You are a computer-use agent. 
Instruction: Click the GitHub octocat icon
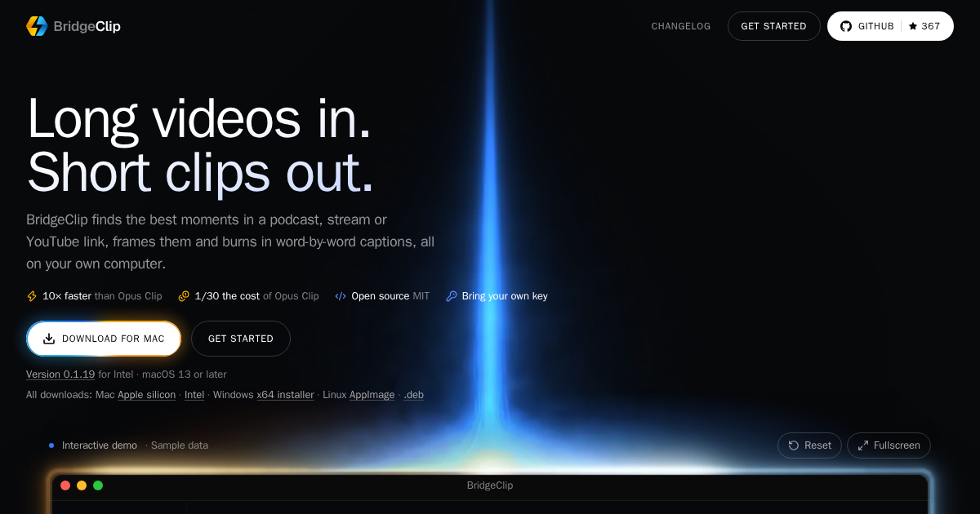[845, 26]
